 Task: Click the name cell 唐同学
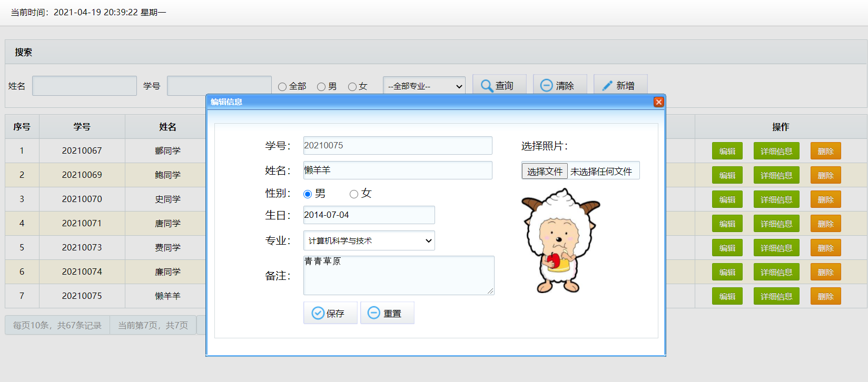tap(167, 224)
